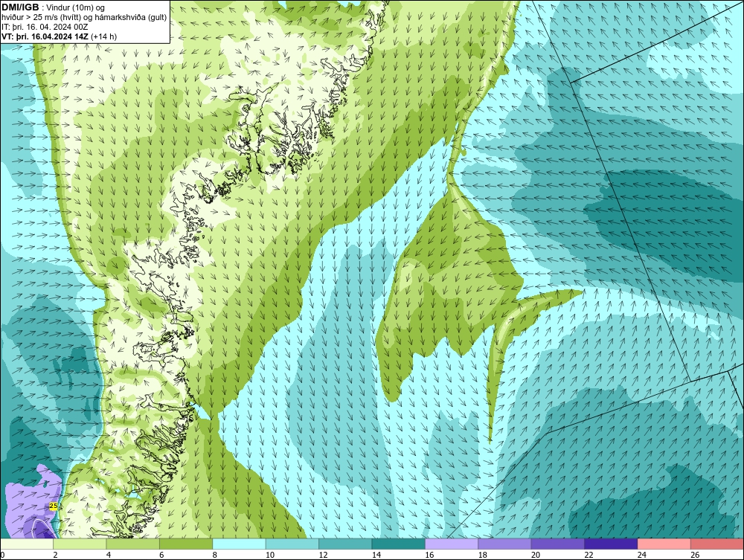Screen dimensions: 744x560
Task: Click the 20–22 m/s violet legend swatch
Action: 558,544
